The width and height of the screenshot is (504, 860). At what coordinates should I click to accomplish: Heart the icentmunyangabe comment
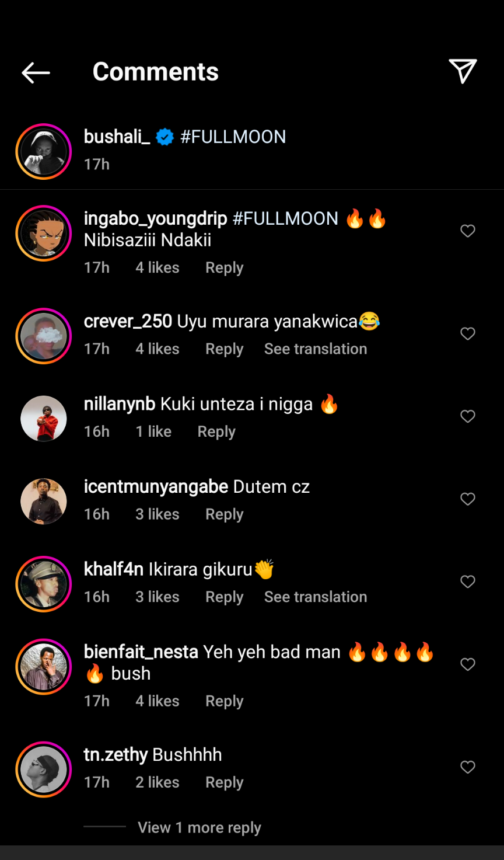coord(468,499)
